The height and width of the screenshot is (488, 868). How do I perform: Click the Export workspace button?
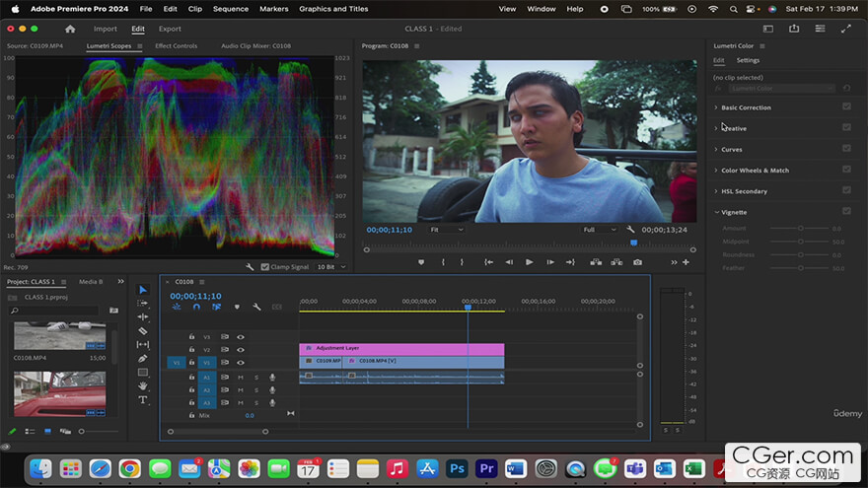[x=170, y=29]
